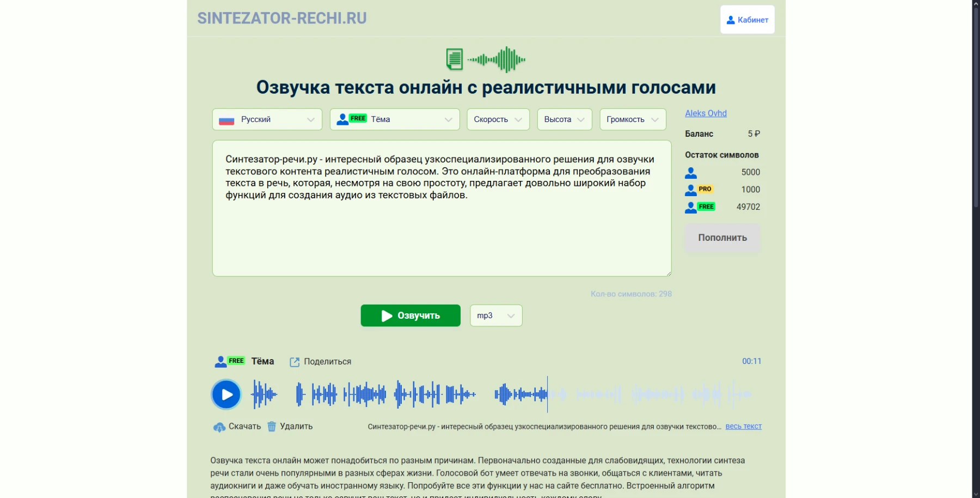
Task: Open the Aleks Ovhd account link
Action: (x=706, y=113)
